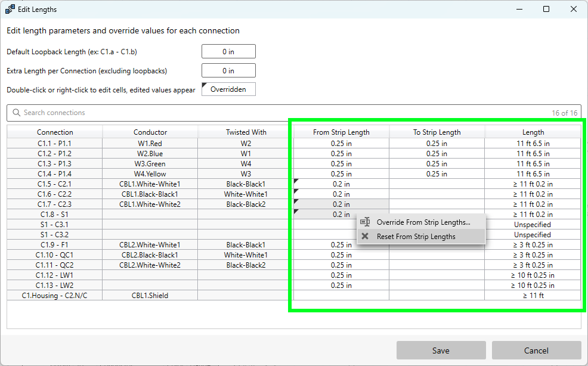
Task: Click the C1.11 - QC2 connection cell
Action: (55, 265)
